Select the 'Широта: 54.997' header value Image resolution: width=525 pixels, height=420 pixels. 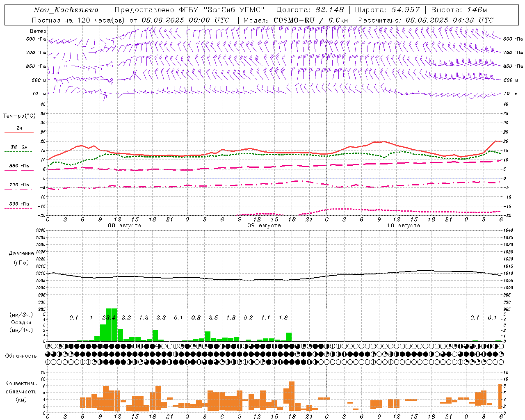tap(387, 10)
